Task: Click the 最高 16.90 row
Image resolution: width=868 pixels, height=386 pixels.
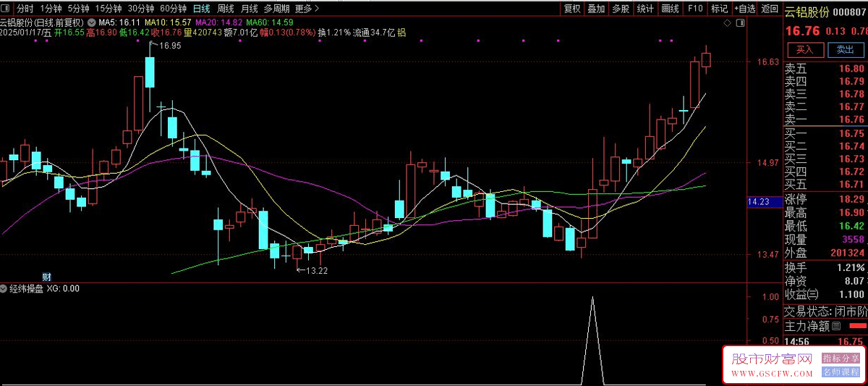Action: [825, 213]
